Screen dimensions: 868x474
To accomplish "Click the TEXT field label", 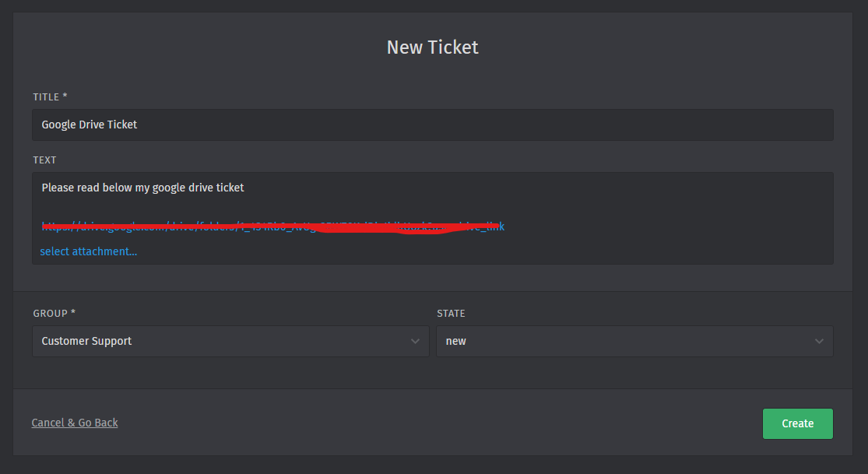I will click(x=44, y=160).
